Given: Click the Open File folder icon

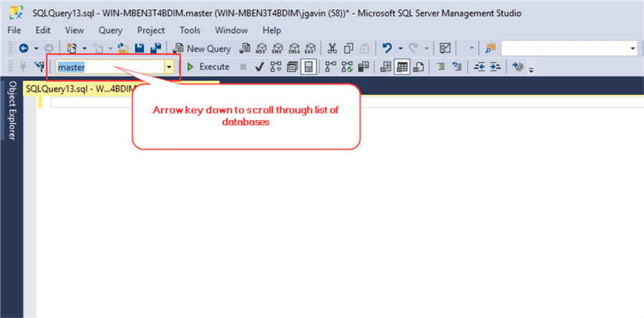Looking at the screenshot, I should click(123, 49).
